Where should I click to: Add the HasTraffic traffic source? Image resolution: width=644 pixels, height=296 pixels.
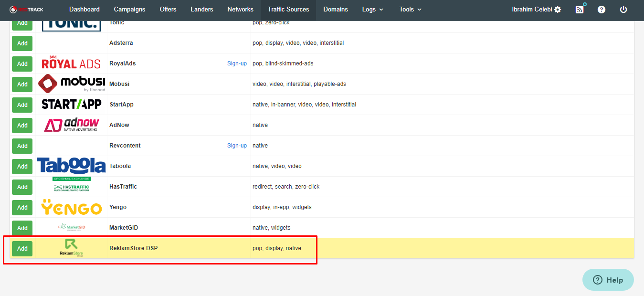pos(22,187)
